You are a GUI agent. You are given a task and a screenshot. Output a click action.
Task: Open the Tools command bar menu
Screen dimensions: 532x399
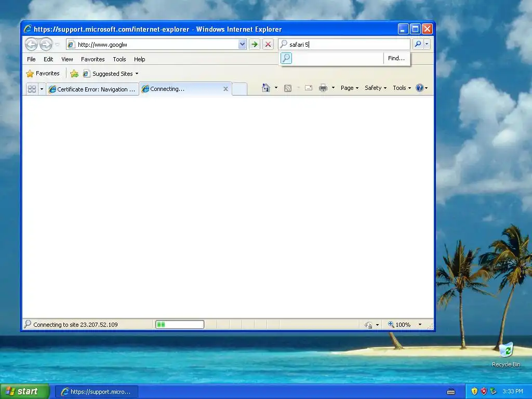[402, 88]
